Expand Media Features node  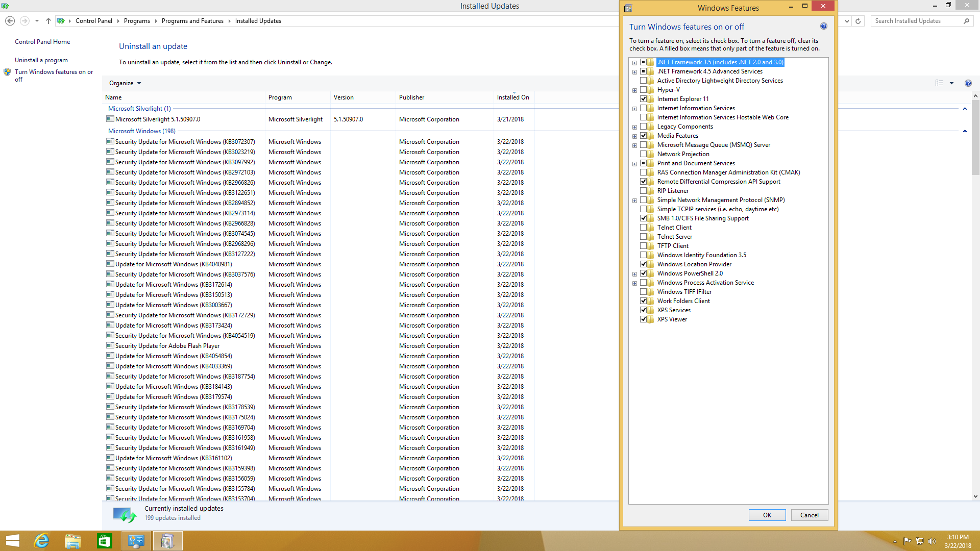634,136
